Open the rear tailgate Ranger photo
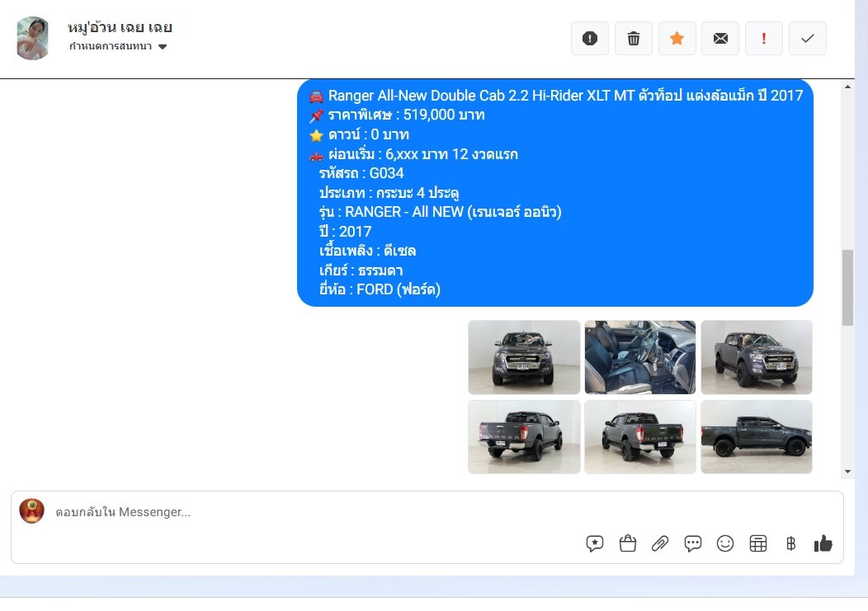The width and height of the screenshot is (868, 611). [x=640, y=437]
